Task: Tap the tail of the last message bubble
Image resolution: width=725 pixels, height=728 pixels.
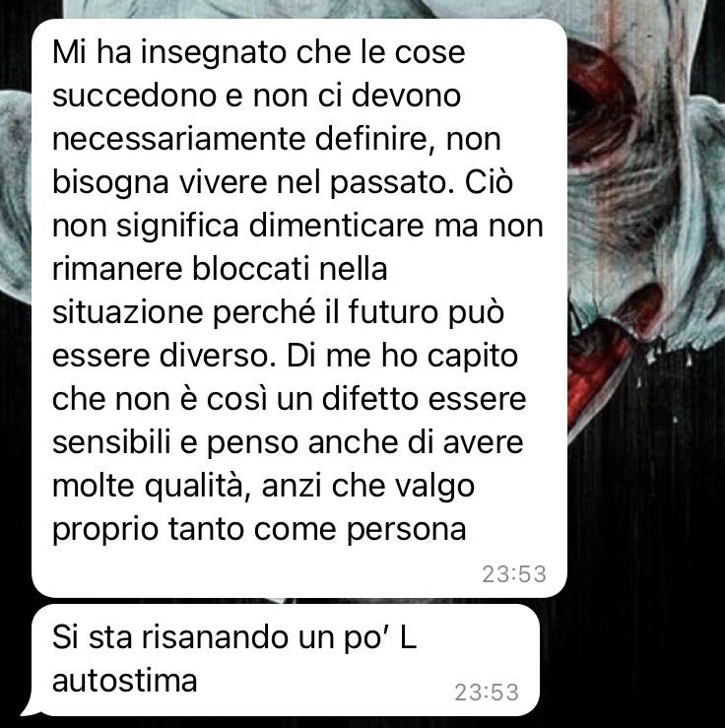Action: coord(28,707)
